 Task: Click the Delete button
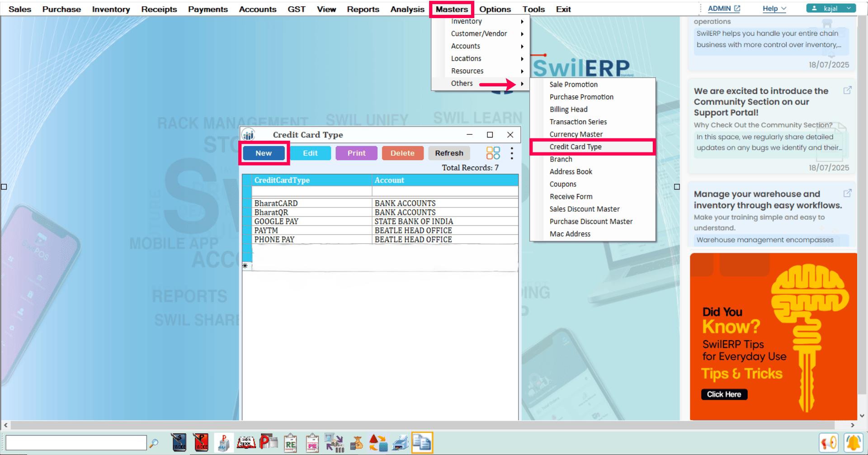pyautogui.click(x=402, y=153)
